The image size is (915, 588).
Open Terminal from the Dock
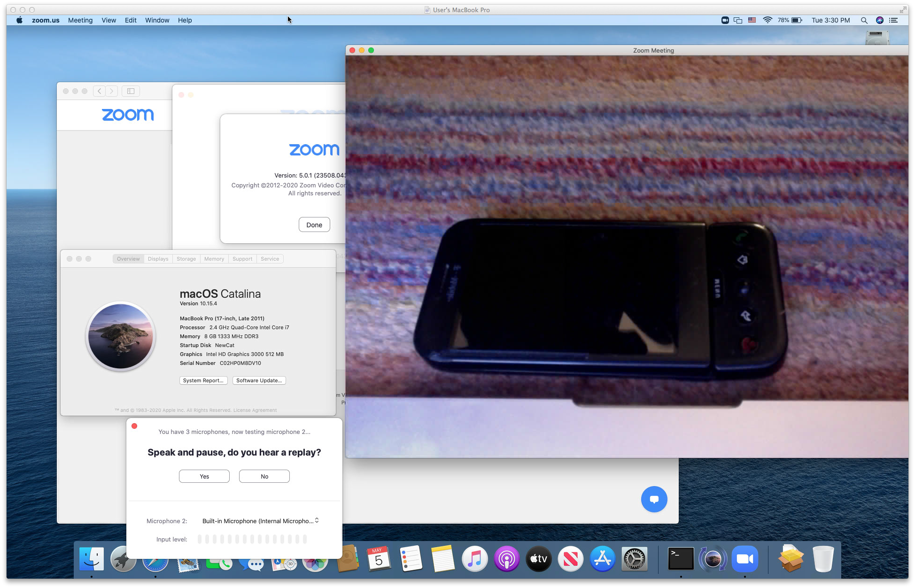tap(681, 559)
